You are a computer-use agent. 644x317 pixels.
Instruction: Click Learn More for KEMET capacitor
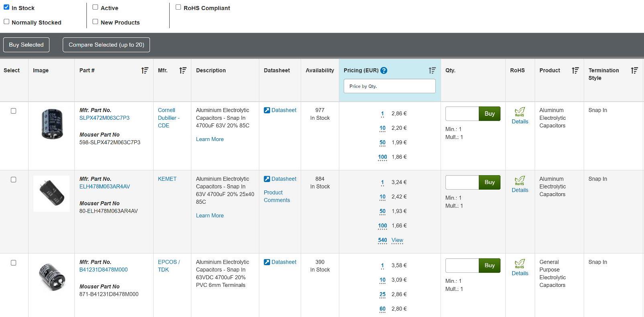(210, 215)
